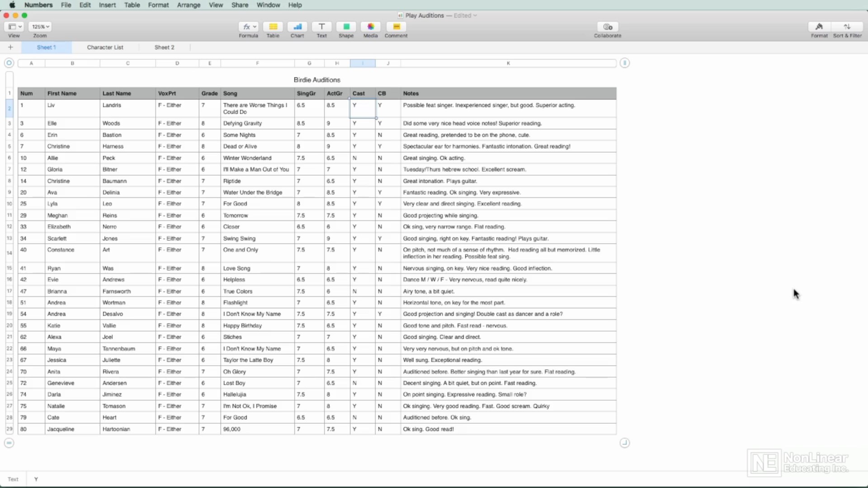Click the Table toolbar icon
The height and width of the screenshot is (488, 868).
point(273,27)
